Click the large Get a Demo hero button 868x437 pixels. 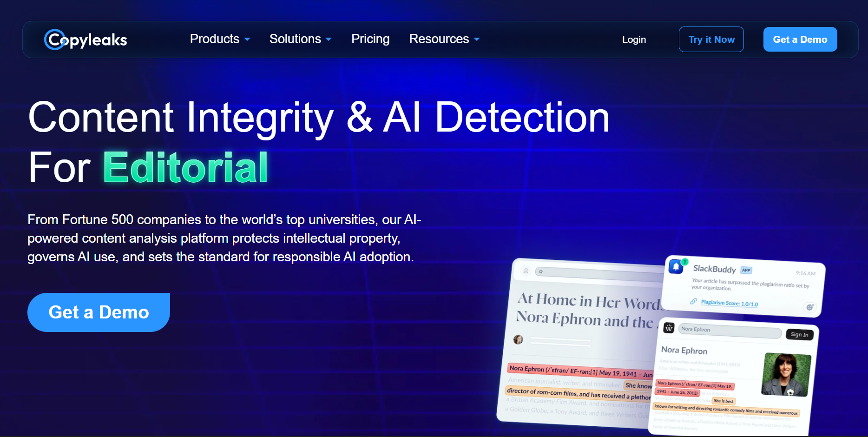point(99,312)
